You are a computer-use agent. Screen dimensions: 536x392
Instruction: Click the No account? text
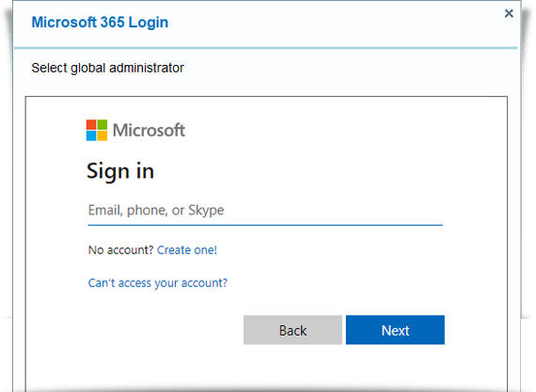121,250
